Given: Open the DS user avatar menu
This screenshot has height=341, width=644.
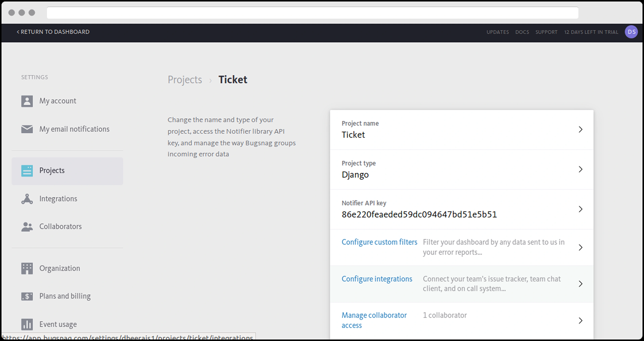Looking at the screenshot, I should pyautogui.click(x=631, y=32).
